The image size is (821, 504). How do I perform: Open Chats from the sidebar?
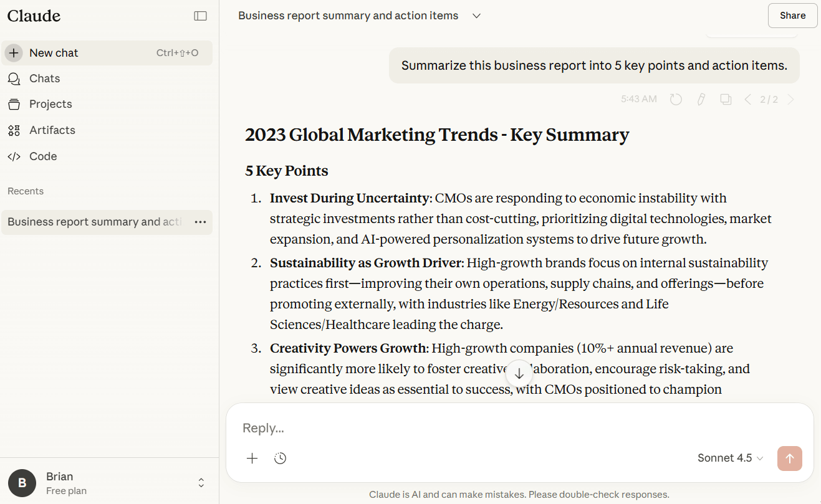coord(44,78)
